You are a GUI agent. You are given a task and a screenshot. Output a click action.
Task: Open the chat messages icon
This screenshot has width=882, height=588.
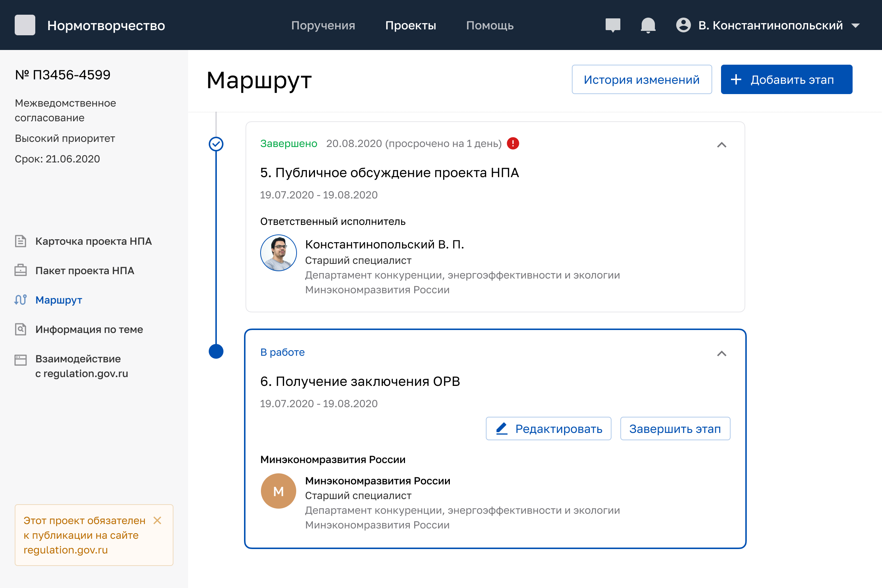pyautogui.click(x=613, y=25)
